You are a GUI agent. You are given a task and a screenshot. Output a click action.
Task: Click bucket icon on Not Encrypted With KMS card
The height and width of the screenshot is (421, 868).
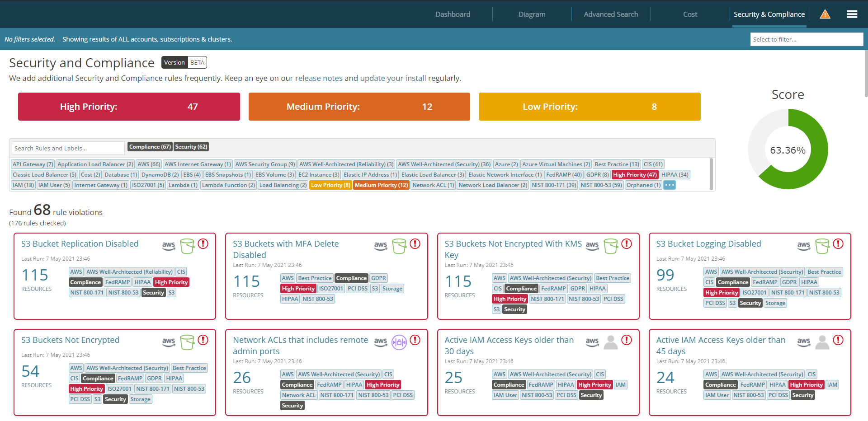click(x=611, y=246)
